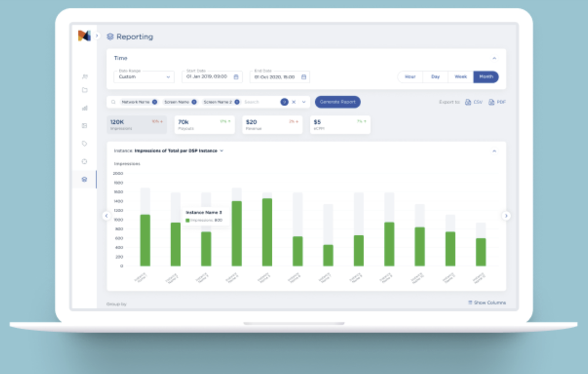Remove the Screen Name 2 filter chip
The image size is (588, 374).
coord(237,102)
